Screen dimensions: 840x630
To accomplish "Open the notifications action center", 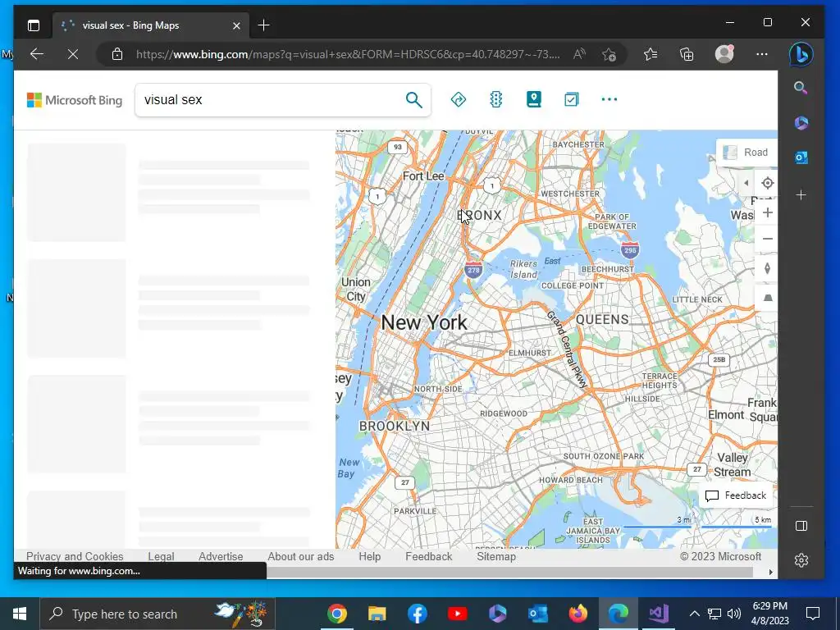I will click(813, 614).
